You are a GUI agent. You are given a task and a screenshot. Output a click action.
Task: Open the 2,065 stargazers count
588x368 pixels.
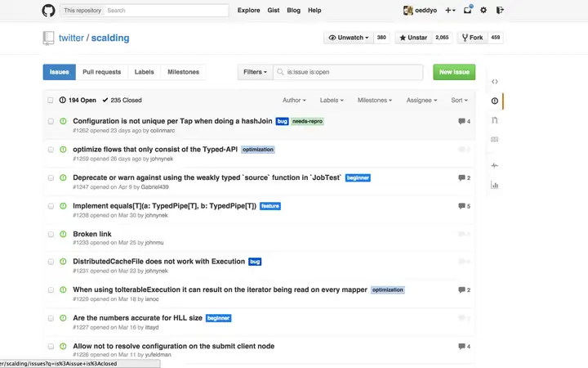[x=442, y=38]
